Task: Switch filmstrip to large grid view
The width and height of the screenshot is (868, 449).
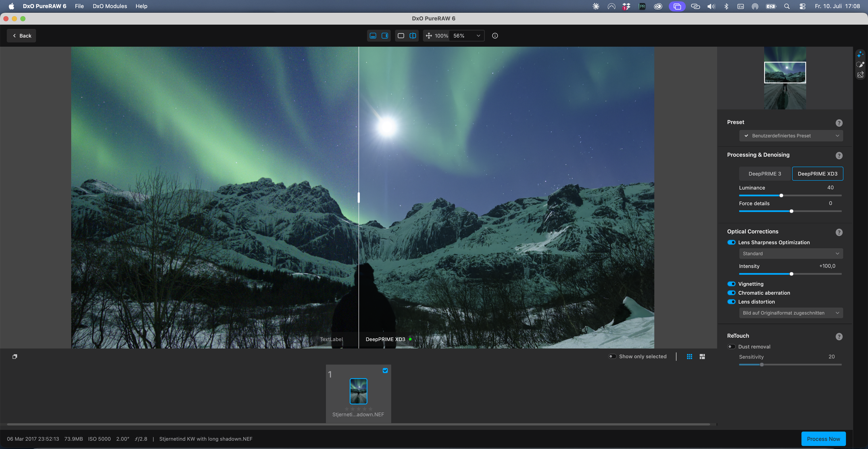Action: [702, 357]
